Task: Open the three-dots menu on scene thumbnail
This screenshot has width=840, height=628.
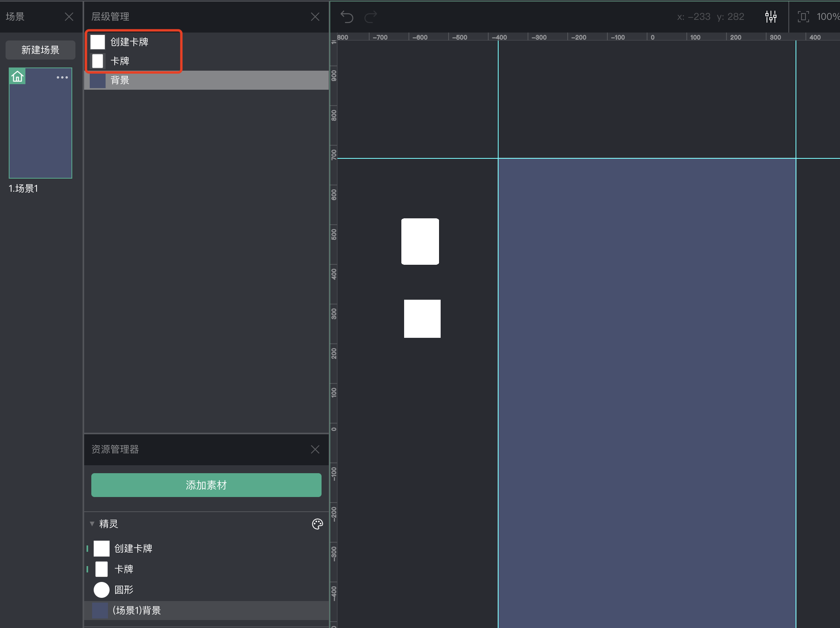Action: point(62,77)
